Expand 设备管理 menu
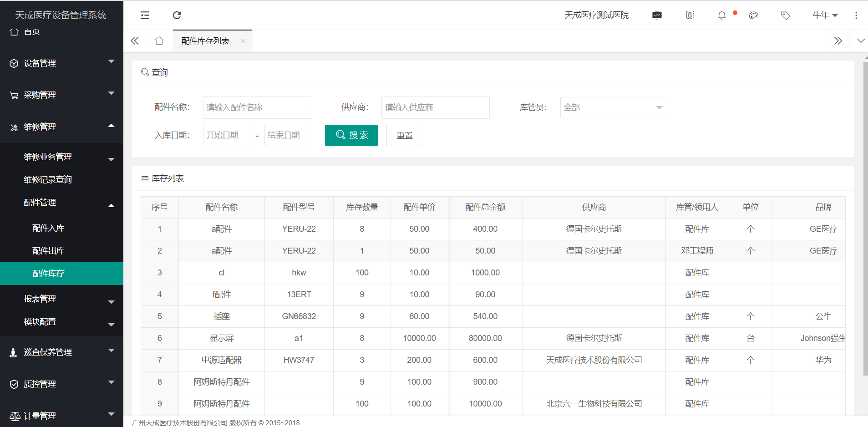Screen dimensions: 868x427 click(x=61, y=63)
